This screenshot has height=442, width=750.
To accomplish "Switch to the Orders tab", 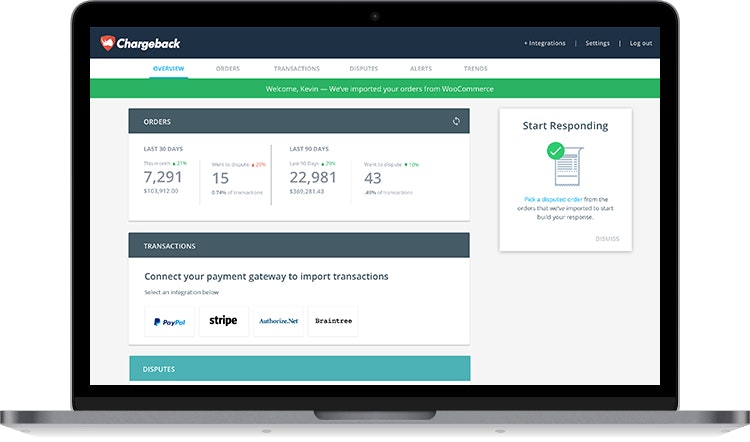I will click(228, 69).
